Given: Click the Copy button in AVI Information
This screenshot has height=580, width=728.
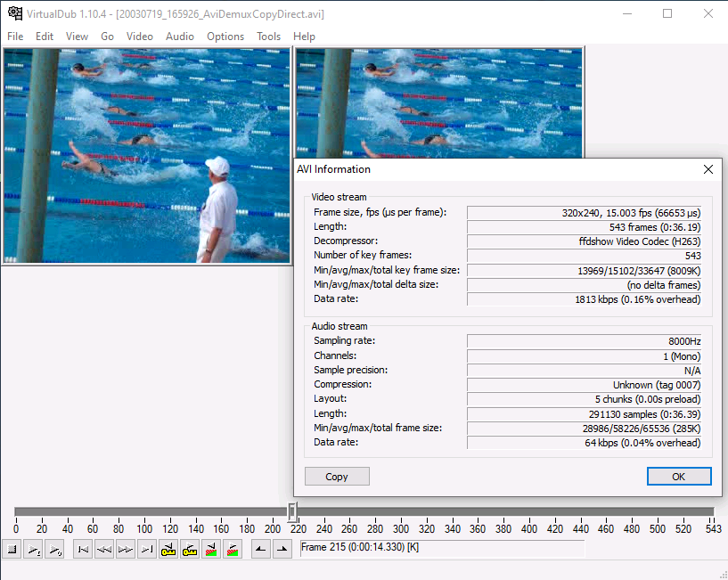Looking at the screenshot, I should (x=337, y=477).
